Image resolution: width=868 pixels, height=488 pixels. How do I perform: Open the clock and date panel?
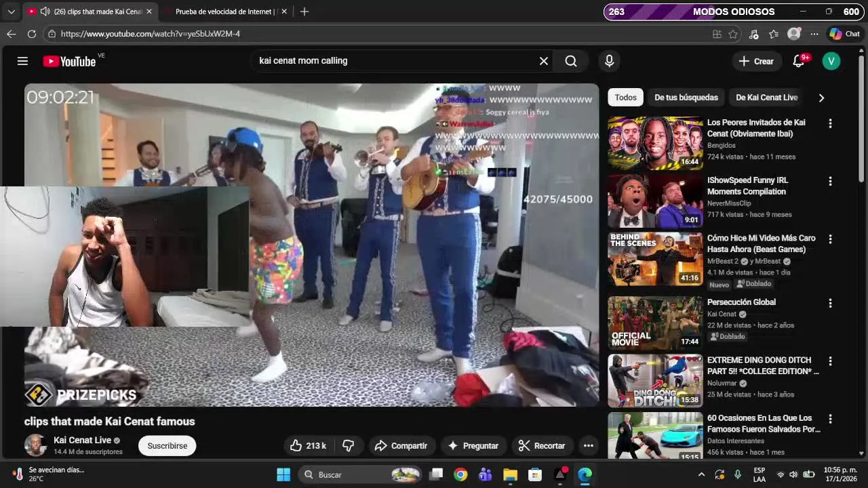pyautogui.click(x=840, y=474)
